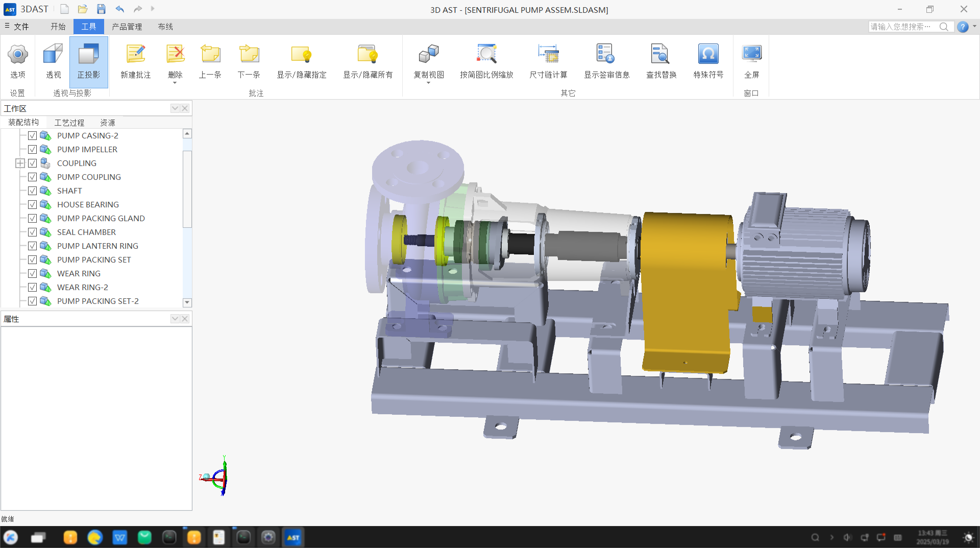Click the 新建批注 new annotation icon
The width and height of the screenshot is (980, 548).
(x=135, y=55)
